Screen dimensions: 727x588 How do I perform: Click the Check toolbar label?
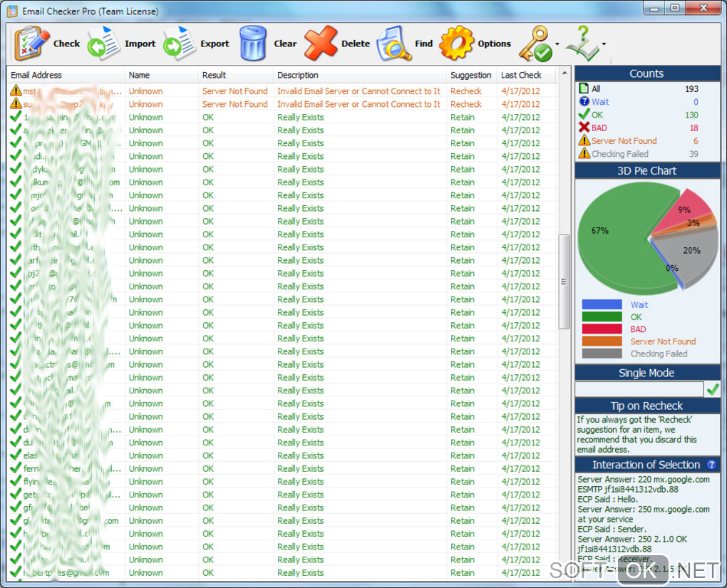[x=66, y=43]
